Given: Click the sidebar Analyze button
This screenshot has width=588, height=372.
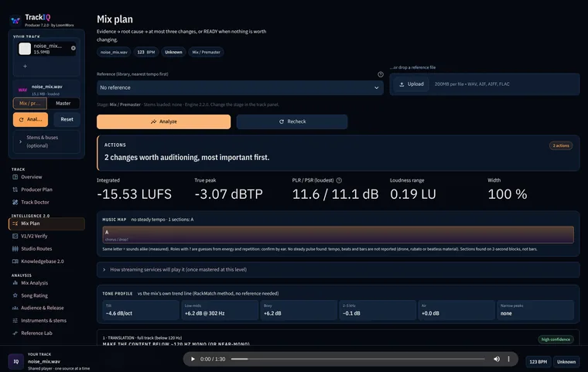Looking at the screenshot, I should (x=30, y=120).
